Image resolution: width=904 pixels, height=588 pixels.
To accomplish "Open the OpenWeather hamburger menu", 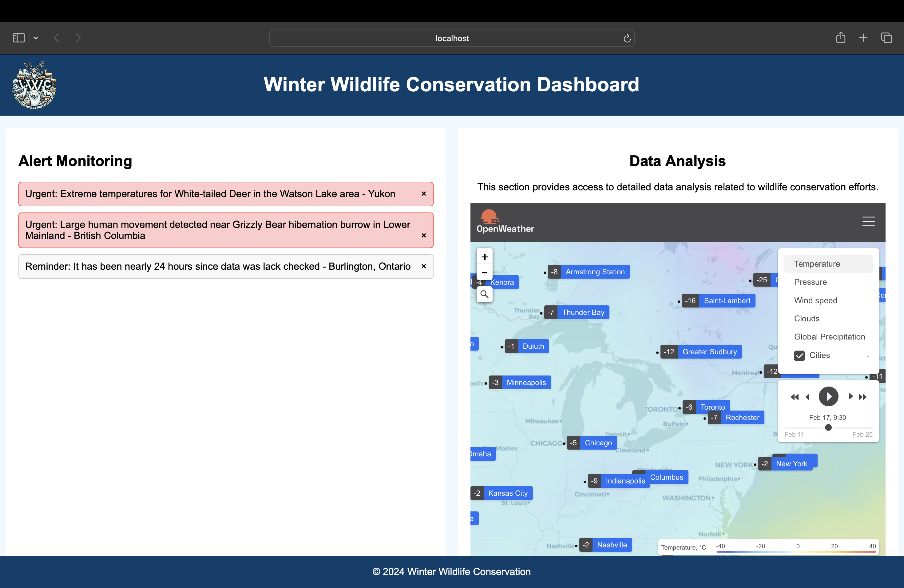I will (868, 222).
